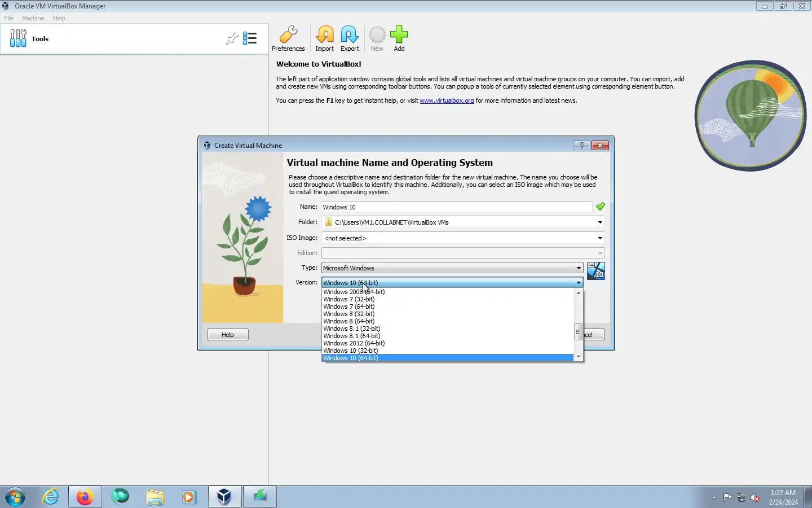Image resolution: width=812 pixels, height=508 pixels.
Task: Open the Type dropdown Microsoft Windows
Action: pos(452,268)
